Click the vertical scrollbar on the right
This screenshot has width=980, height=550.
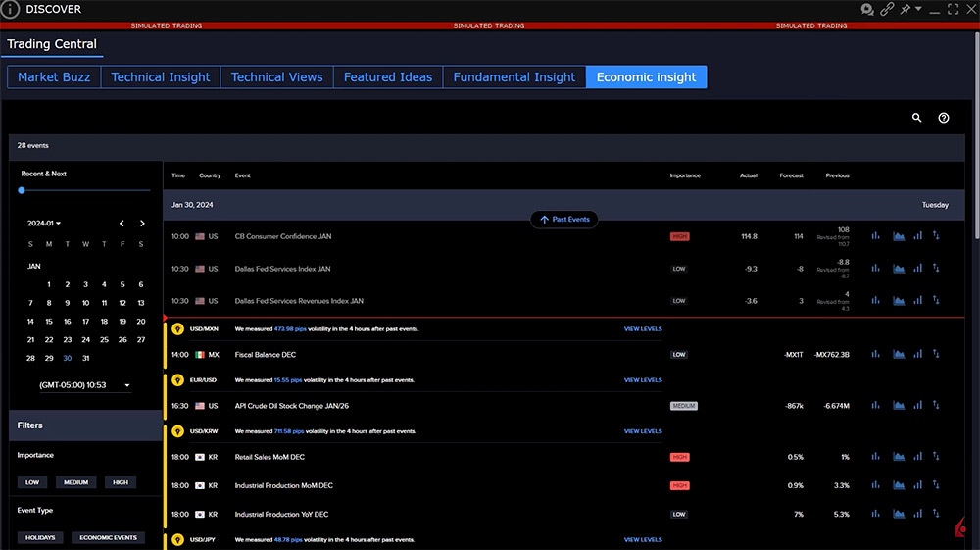(x=976, y=134)
